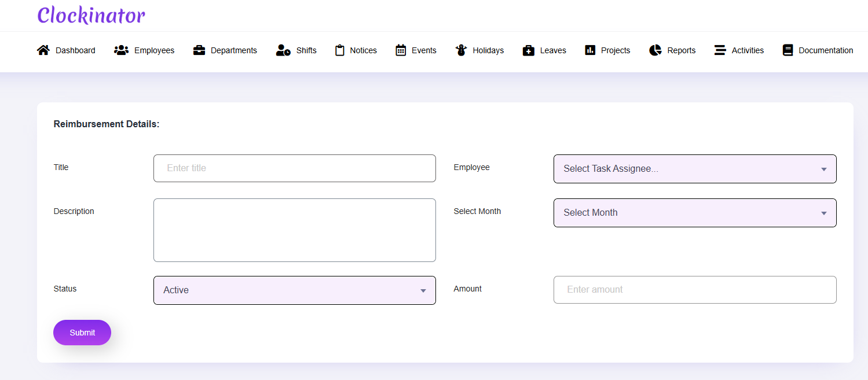Click the Title field label
Screen dimensions: 868x380
coord(61,167)
